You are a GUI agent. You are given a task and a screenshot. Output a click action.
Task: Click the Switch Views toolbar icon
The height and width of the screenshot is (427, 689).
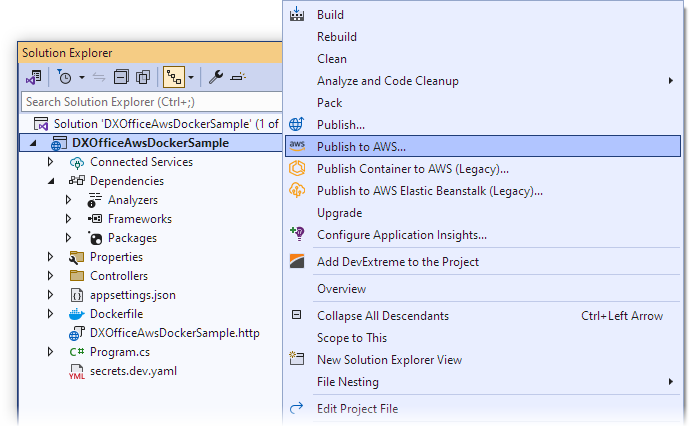(x=34, y=77)
